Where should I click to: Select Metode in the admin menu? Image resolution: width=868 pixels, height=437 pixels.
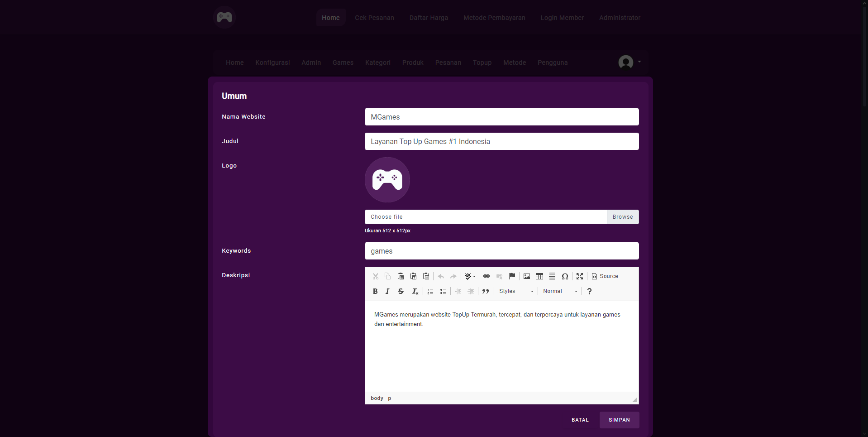tap(515, 62)
